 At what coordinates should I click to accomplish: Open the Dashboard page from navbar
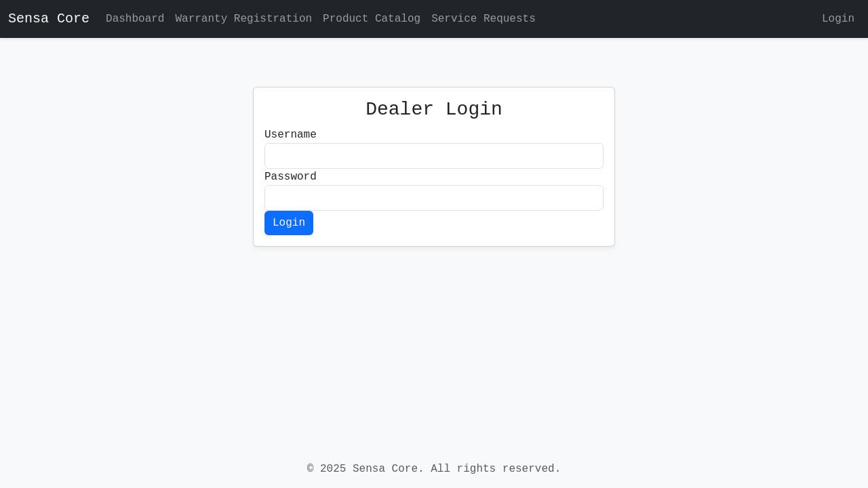tap(135, 18)
